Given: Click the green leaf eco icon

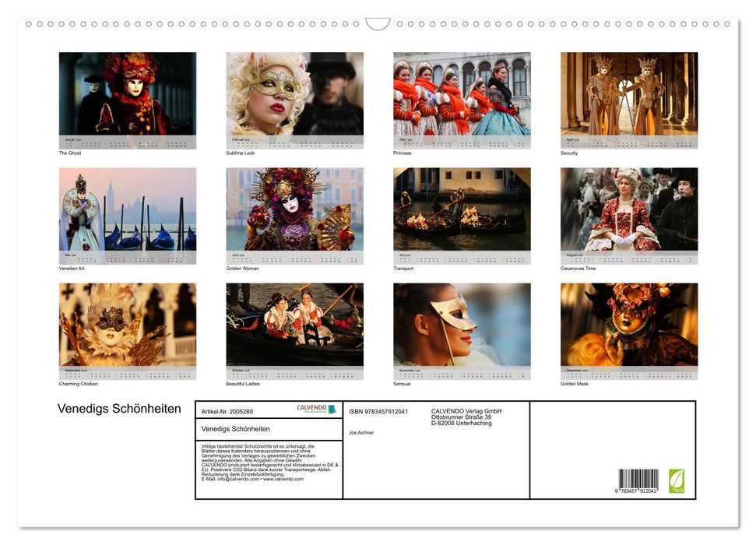Looking at the screenshot, I should pyautogui.click(x=676, y=480).
